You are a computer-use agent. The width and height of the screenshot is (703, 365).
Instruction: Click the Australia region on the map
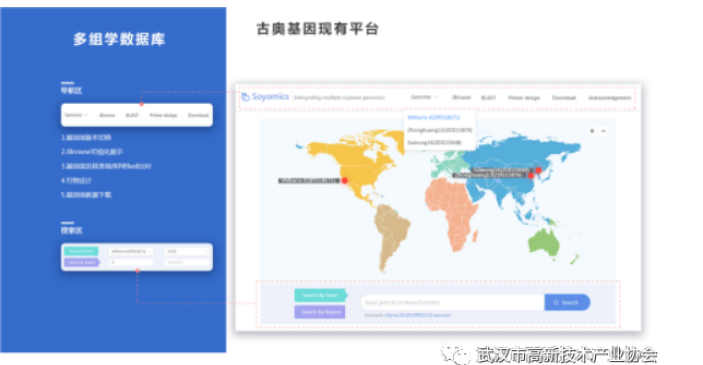coord(543,242)
